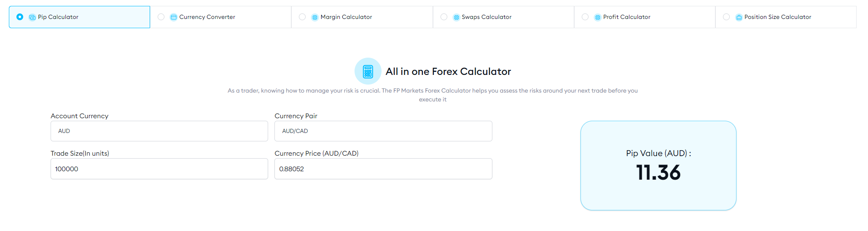Open the Currency Pair AUD/CAD dropdown
This screenshot has height=231, width=868.
383,131
